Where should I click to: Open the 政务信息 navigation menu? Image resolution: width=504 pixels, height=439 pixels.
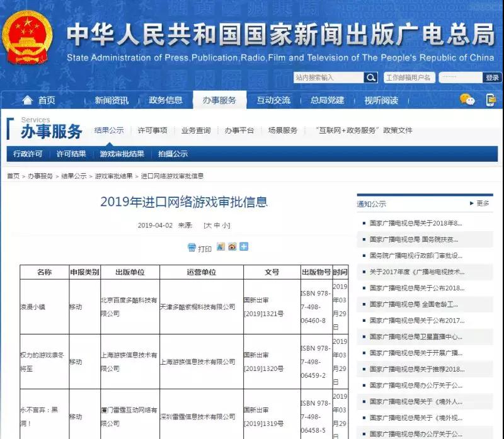(166, 100)
